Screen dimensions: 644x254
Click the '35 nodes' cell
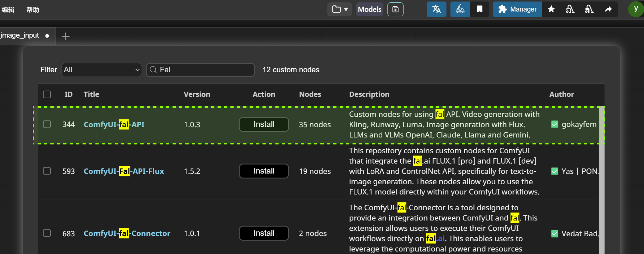tap(315, 125)
